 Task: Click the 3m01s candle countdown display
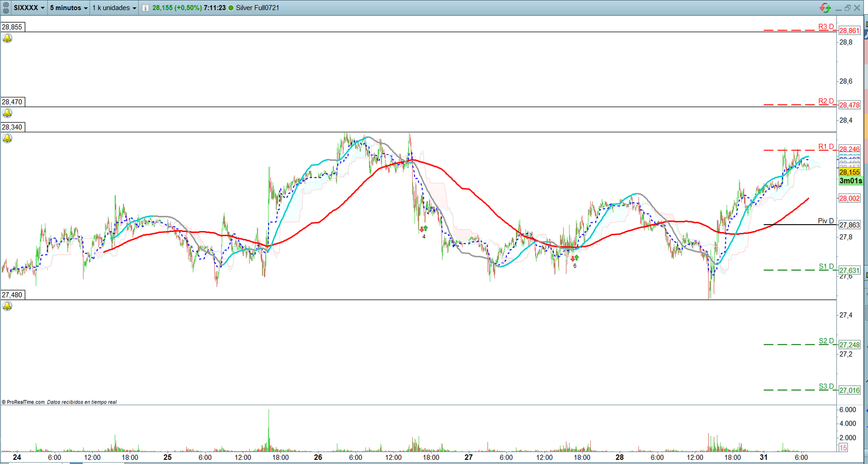coord(850,181)
